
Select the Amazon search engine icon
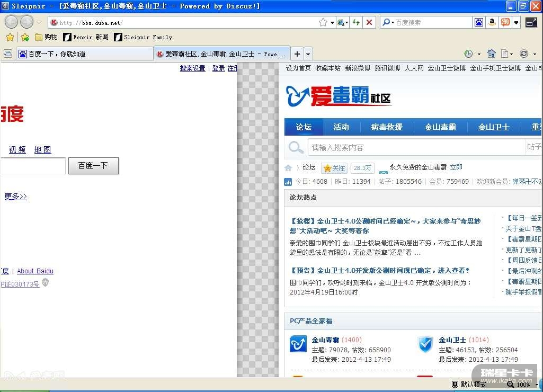492,22
